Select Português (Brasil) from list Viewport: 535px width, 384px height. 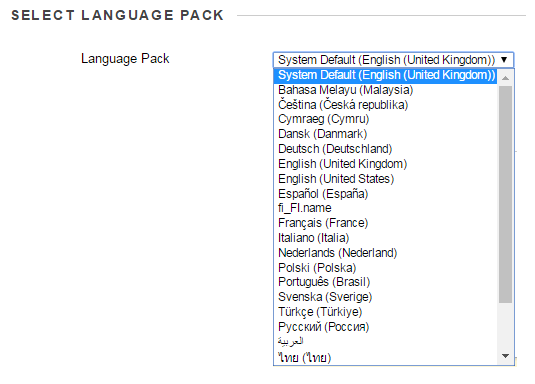[385, 282]
